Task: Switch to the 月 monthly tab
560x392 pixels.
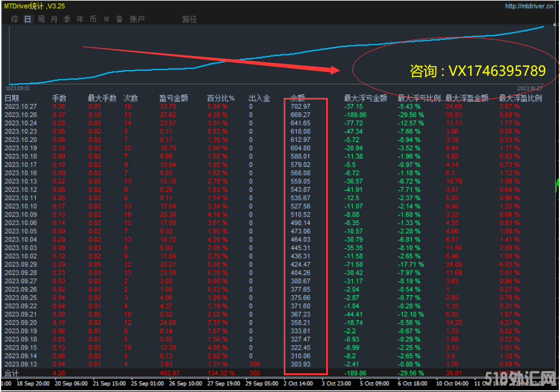Action: click(x=54, y=19)
